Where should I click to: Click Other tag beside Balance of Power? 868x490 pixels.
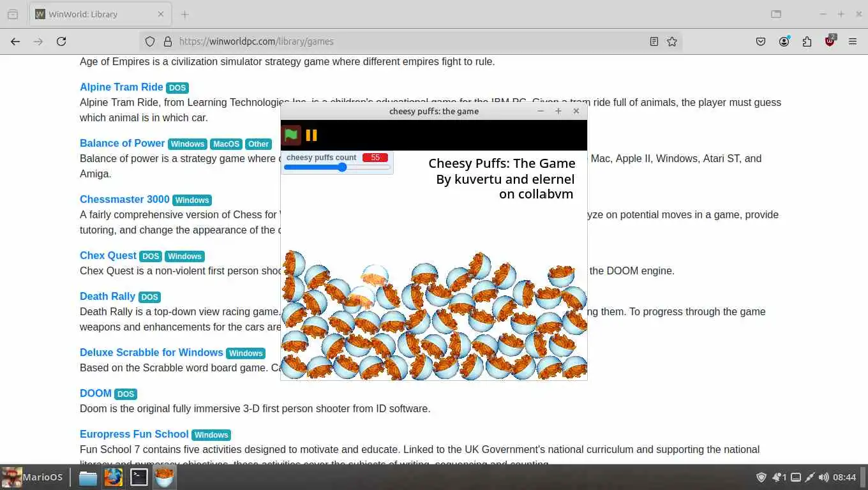[258, 144]
